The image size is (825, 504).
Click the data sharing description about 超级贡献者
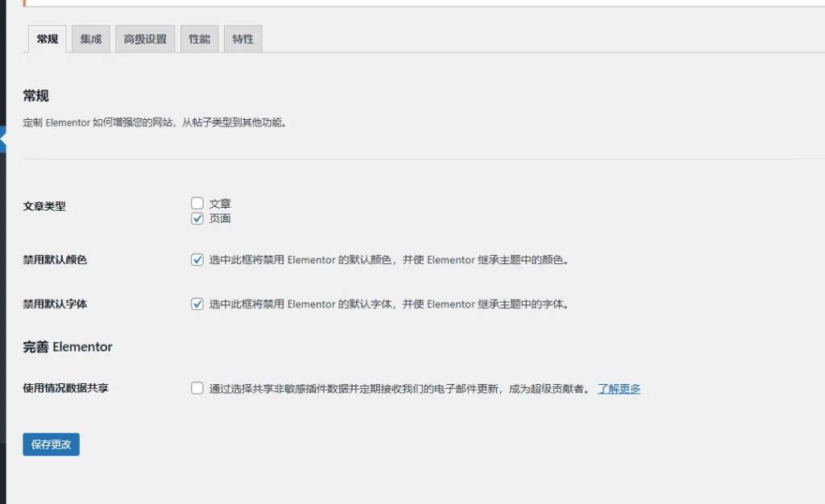point(400,389)
